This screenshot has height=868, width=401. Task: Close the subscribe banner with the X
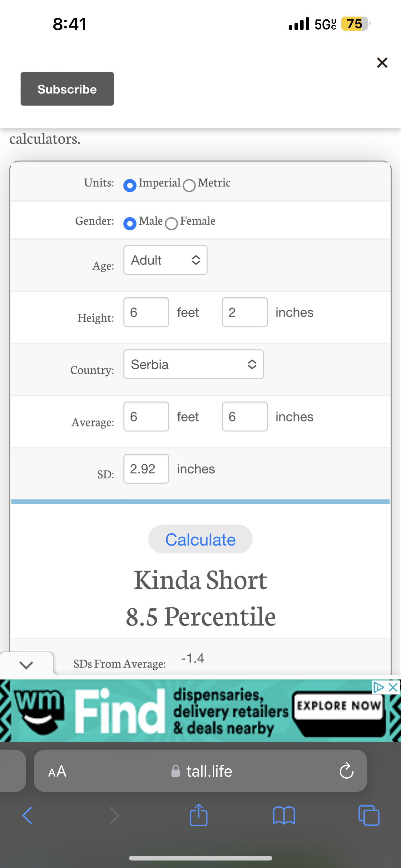coord(382,63)
